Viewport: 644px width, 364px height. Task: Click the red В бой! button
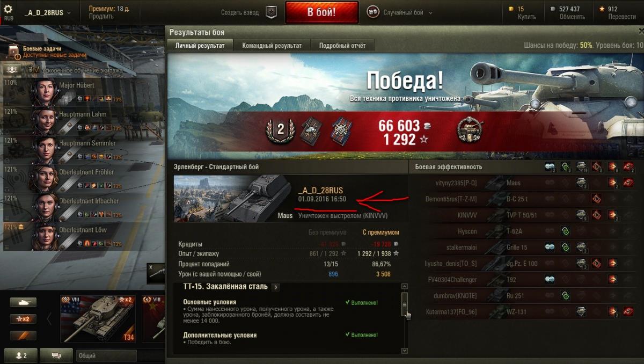tap(322, 12)
